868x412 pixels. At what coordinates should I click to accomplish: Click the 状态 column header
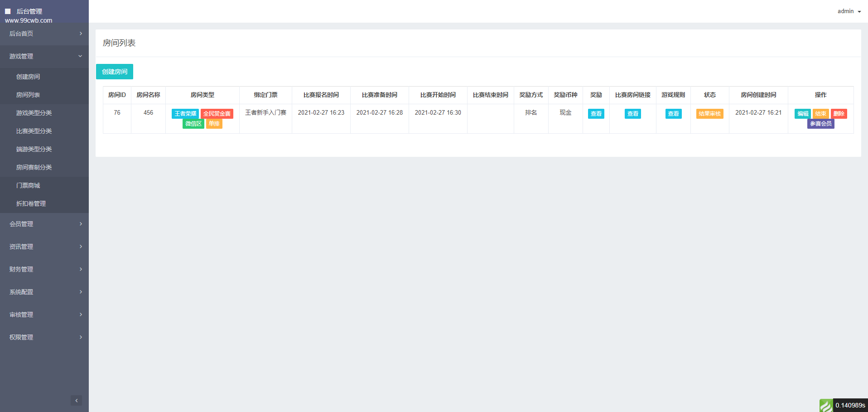pos(710,95)
